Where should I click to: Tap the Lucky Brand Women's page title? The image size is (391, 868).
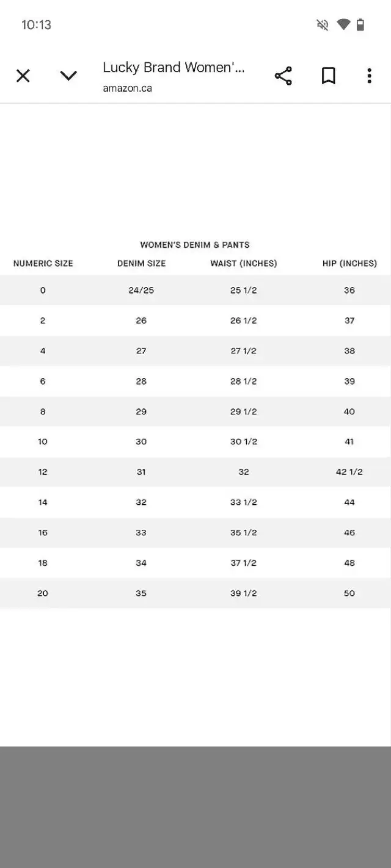pos(174,68)
